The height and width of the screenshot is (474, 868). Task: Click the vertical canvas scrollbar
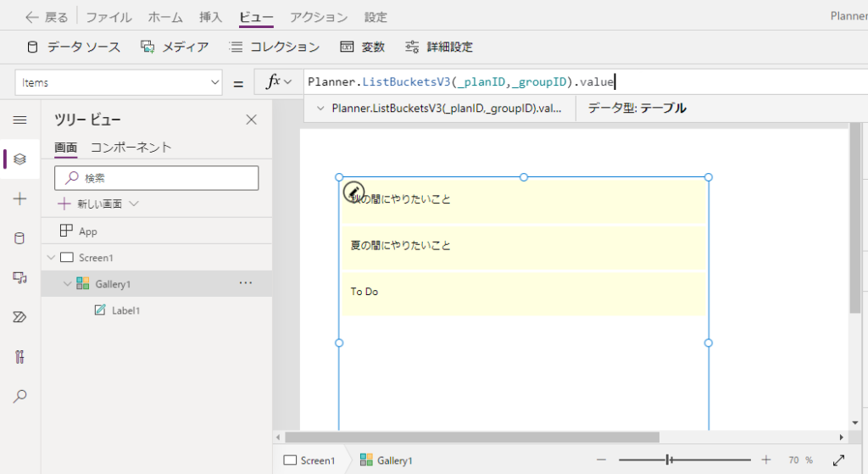tap(855, 218)
